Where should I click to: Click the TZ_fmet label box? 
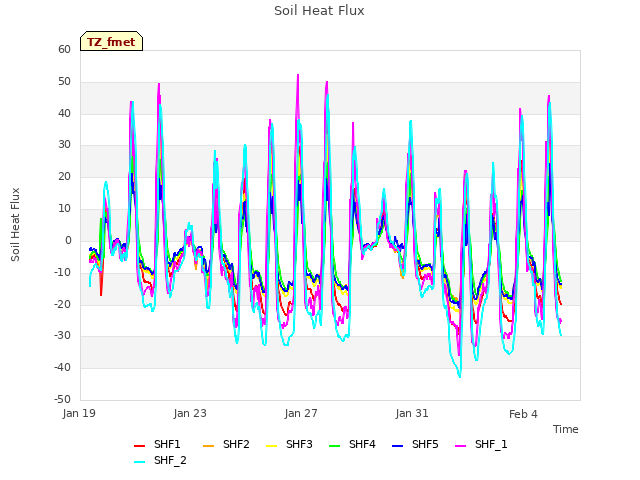pos(111,41)
